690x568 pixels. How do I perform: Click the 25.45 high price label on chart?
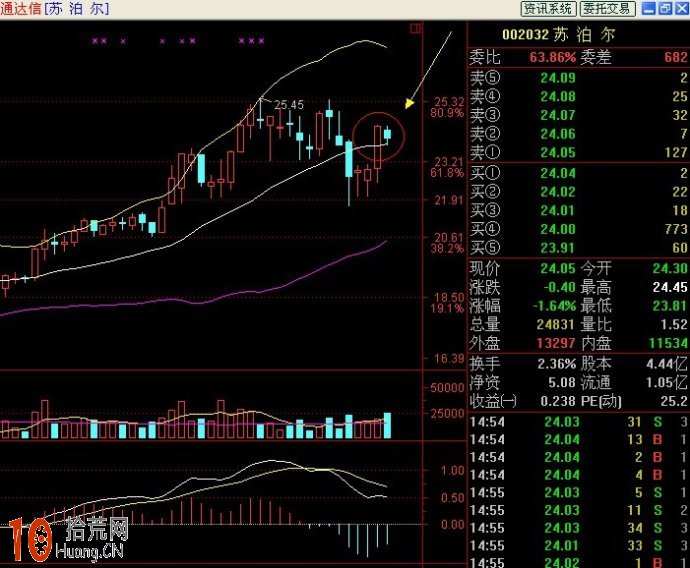pos(289,105)
